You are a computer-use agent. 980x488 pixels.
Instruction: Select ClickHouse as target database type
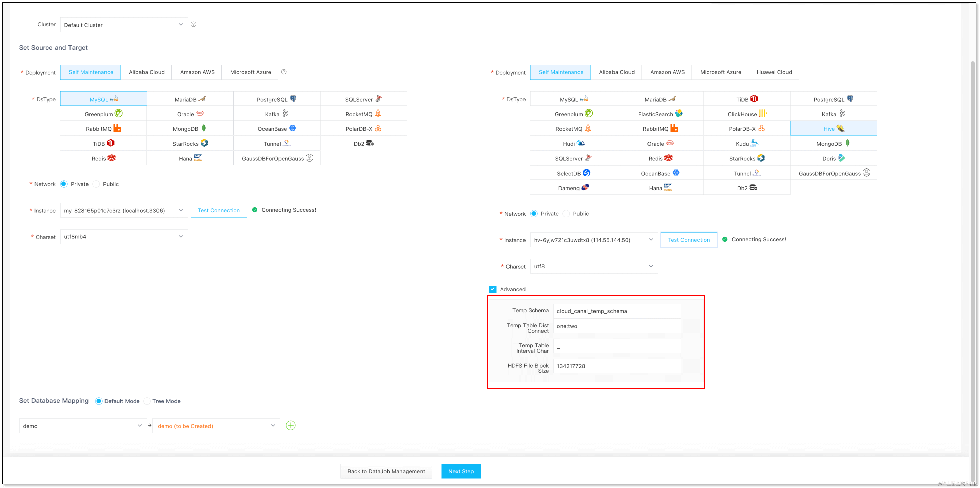(746, 114)
